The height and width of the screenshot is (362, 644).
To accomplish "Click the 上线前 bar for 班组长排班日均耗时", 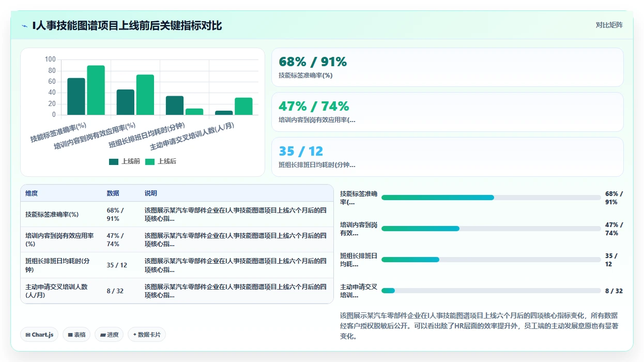I will [175, 105].
